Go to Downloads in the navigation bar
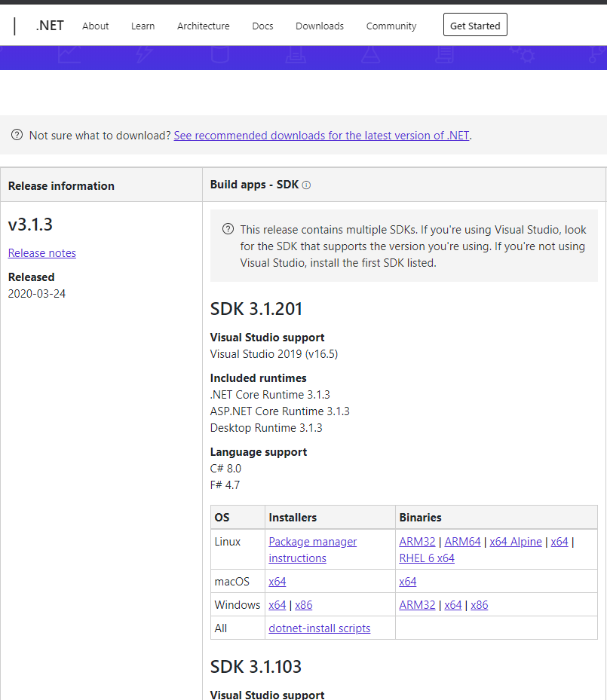This screenshot has height=700, width=607. [x=320, y=26]
